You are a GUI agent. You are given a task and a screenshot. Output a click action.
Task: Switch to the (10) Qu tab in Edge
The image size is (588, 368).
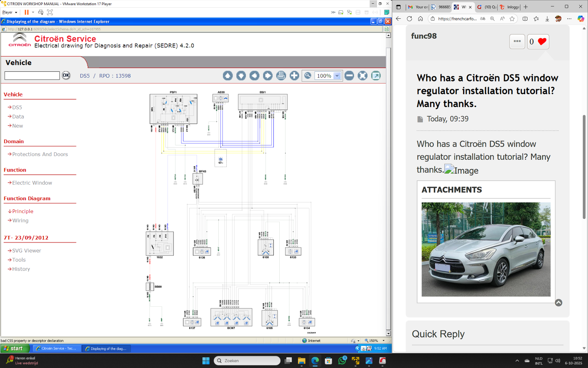click(487, 7)
